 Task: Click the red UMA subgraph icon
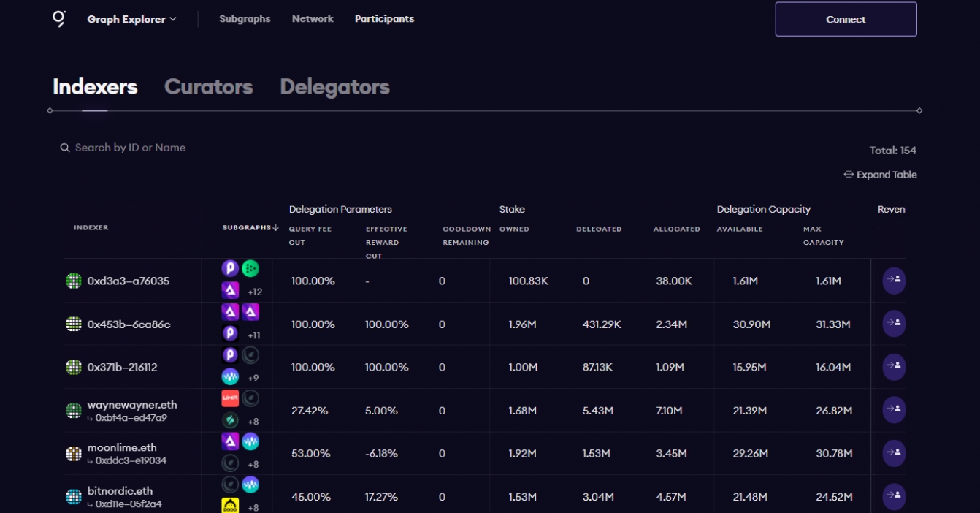coord(230,398)
